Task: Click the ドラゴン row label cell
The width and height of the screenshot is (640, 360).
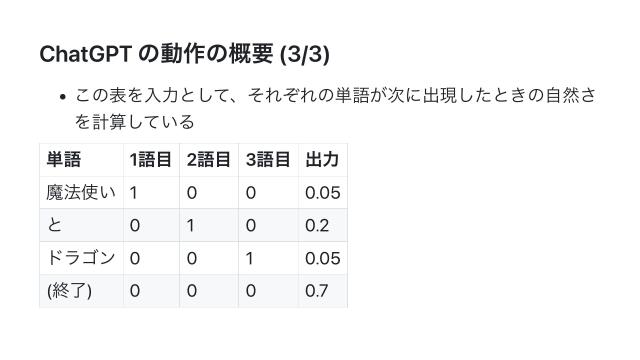Action: [81, 258]
